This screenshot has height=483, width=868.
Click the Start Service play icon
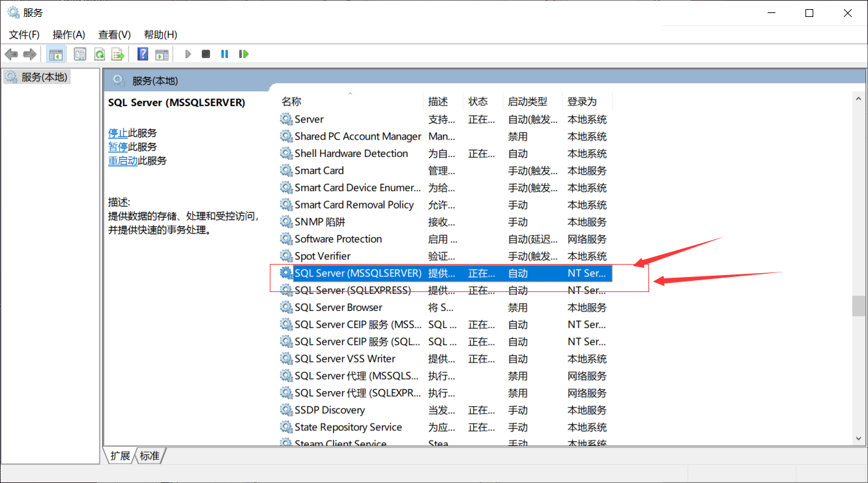pyautogui.click(x=188, y=54)
